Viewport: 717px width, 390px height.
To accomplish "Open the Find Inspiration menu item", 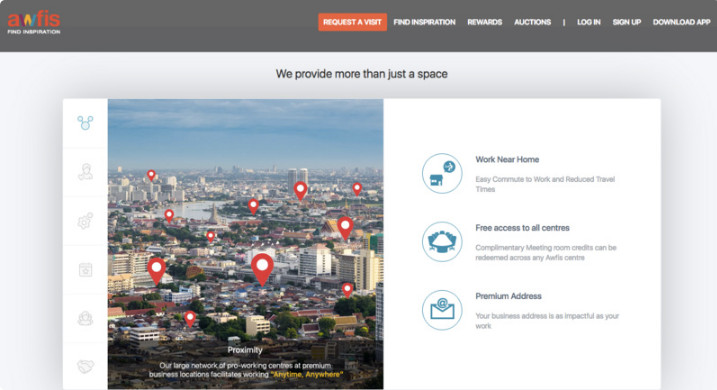I will [x=424, y=22].
